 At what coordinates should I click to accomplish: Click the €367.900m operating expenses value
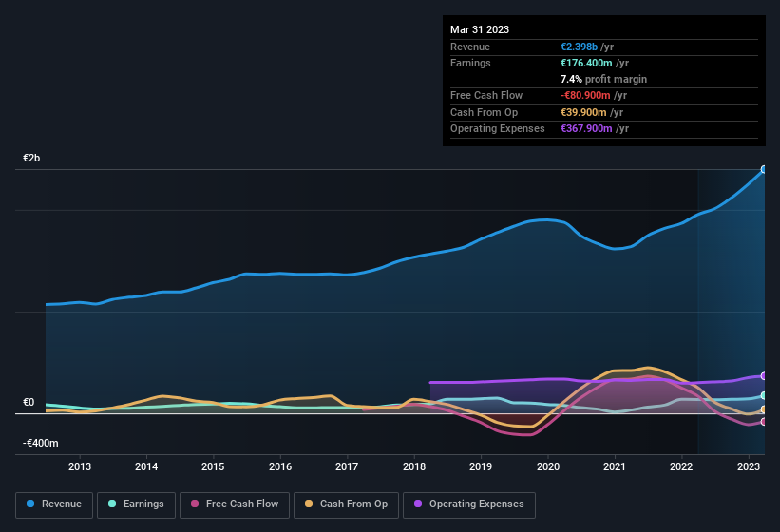tap(586, 129)
